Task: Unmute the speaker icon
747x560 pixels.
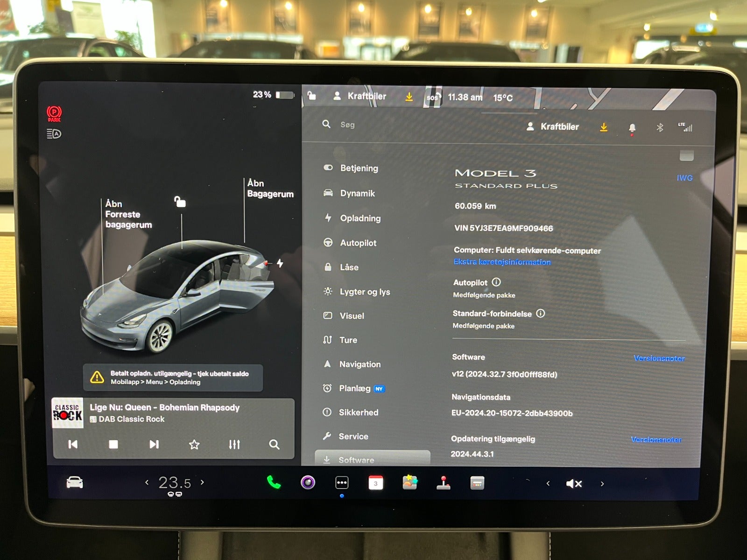Action: tap(574, 483)
